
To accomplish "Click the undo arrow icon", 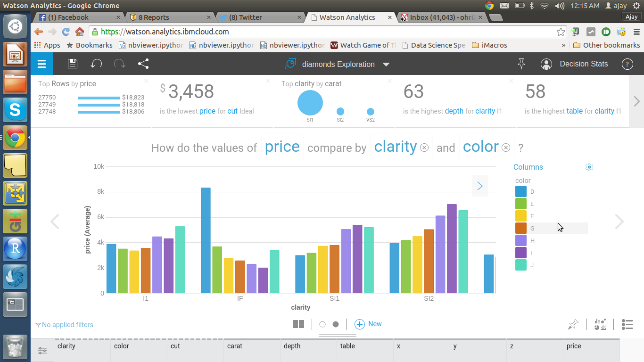I will pyautogui.click(x=96, y=64).
